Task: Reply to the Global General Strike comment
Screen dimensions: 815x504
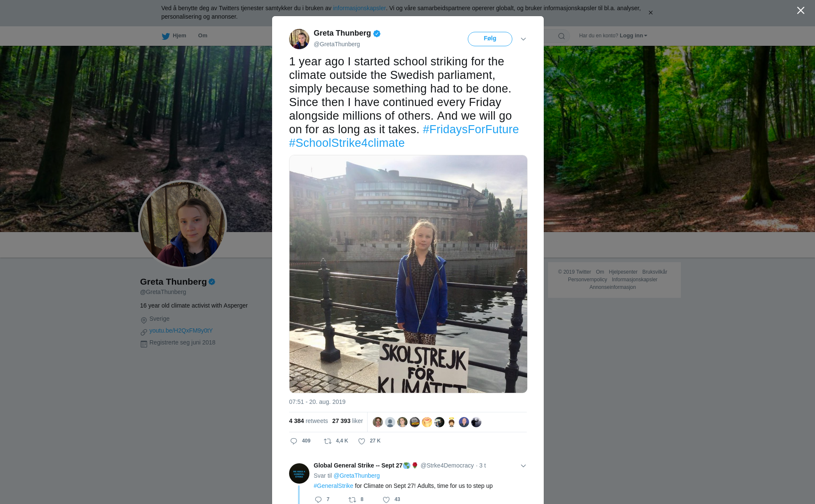Action: (x=318, y=500)
